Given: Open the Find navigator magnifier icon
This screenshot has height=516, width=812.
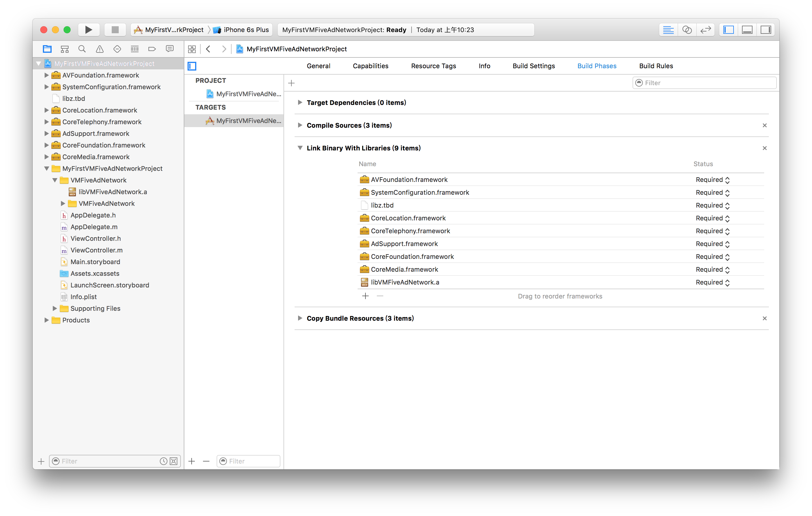Looking at the screenshot, I should 82,49.
